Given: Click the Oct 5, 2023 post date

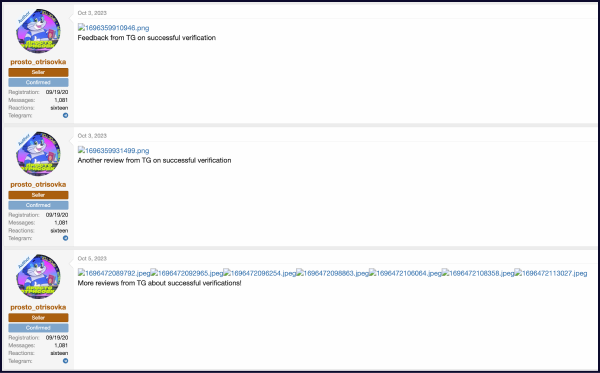Looking at the screenshot, I should pyautogui.click(x=92, y=259).
